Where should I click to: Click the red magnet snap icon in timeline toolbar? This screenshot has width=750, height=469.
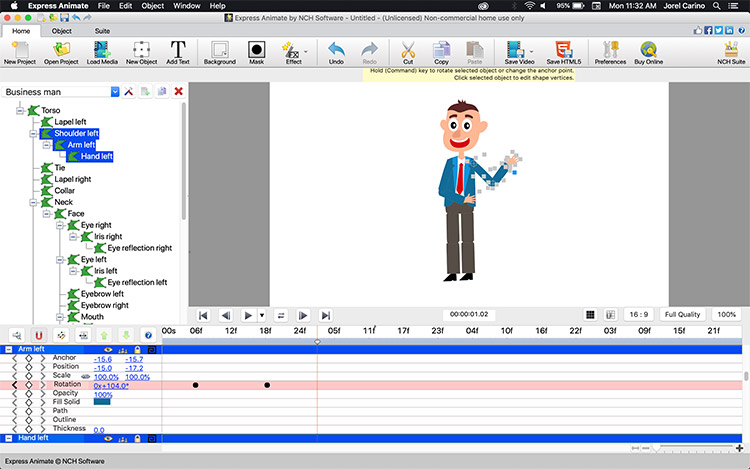click(x=39, y=335)
